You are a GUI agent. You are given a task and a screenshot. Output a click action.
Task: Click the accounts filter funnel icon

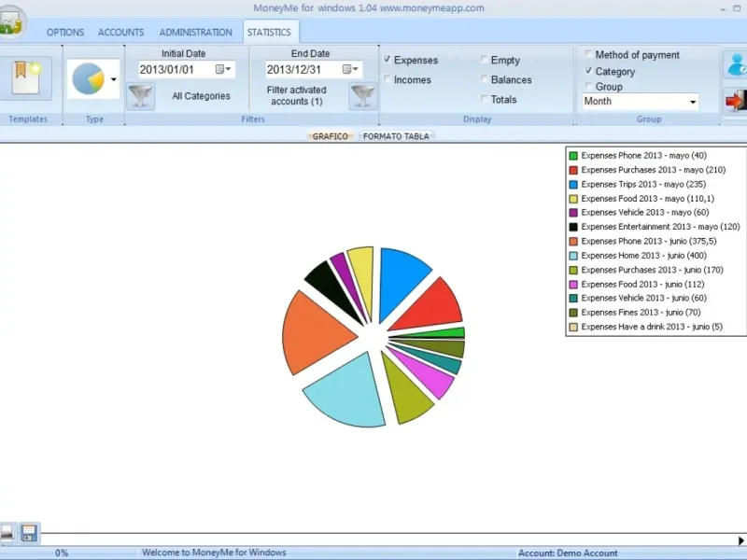coord(363,96)
